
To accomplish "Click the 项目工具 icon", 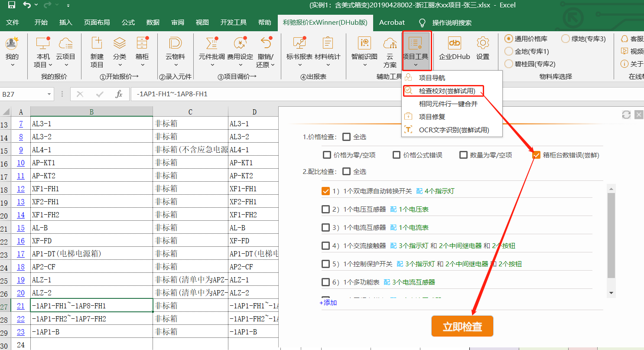I will pyautogui.click(x=416, y=43).
